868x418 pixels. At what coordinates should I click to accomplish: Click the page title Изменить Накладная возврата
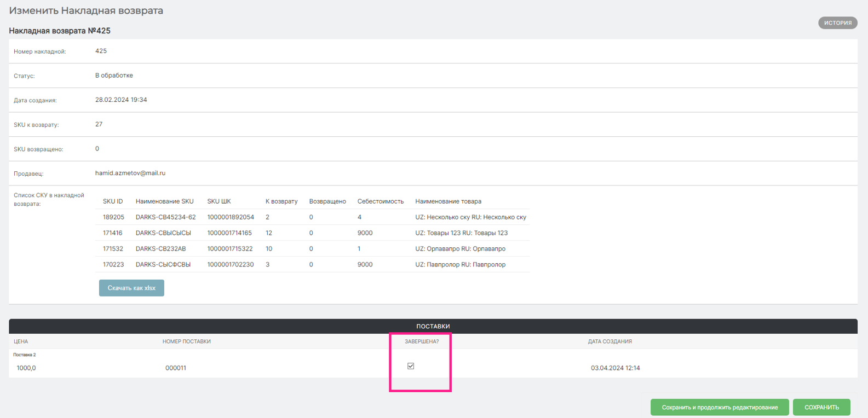tap(86, 10)
